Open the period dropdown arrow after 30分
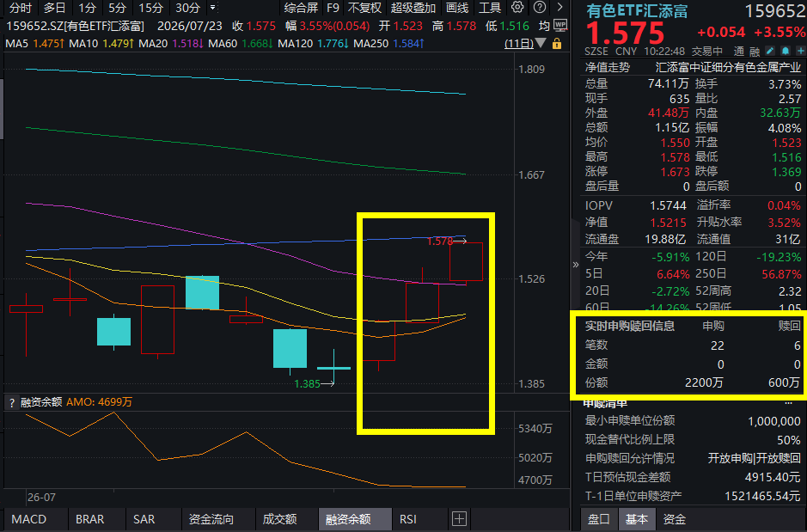807x532 pixels. [212, 7]
